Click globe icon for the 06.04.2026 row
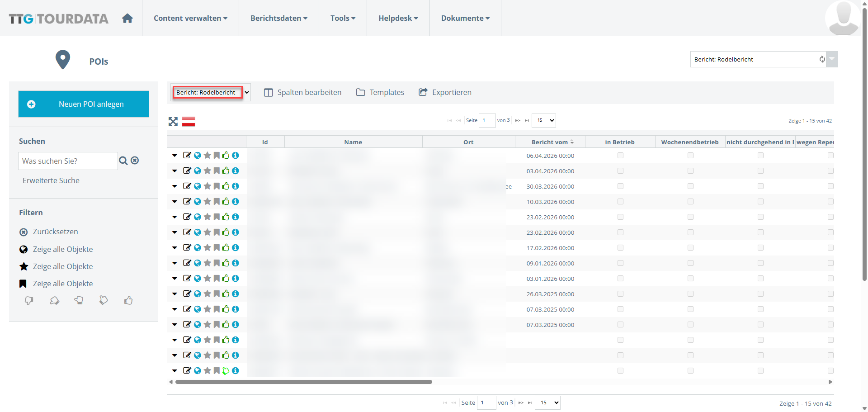Image resolution: width=868 pixels, height=412 pixels. (x=198, y=156)
